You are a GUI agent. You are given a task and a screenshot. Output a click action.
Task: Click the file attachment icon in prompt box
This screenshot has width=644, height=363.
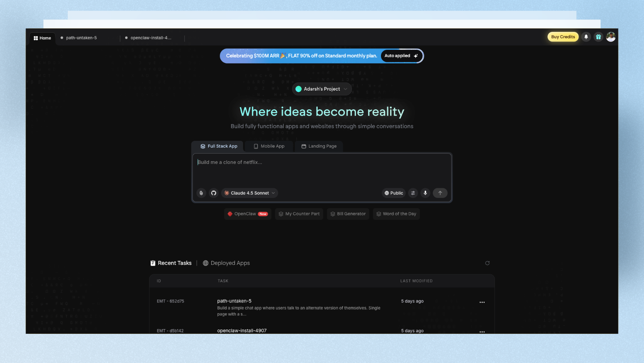click(x=201, y=193)
